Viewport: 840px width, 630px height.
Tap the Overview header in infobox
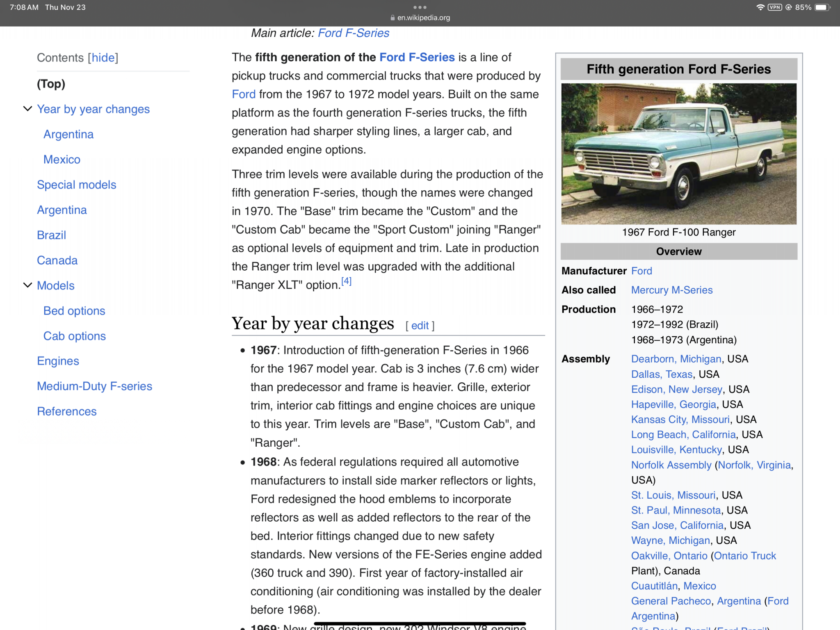[x=679, y=251]
